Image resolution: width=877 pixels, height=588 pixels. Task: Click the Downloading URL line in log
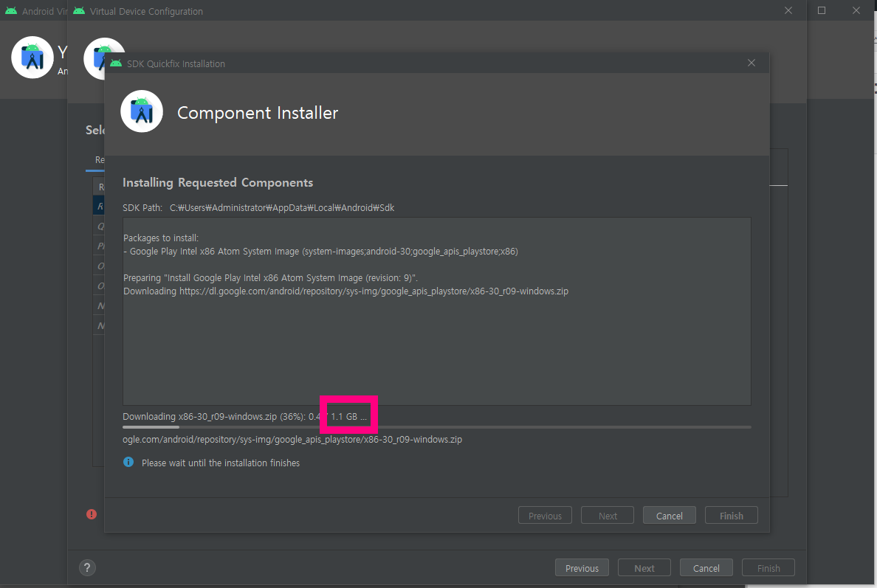coord(345,291)
